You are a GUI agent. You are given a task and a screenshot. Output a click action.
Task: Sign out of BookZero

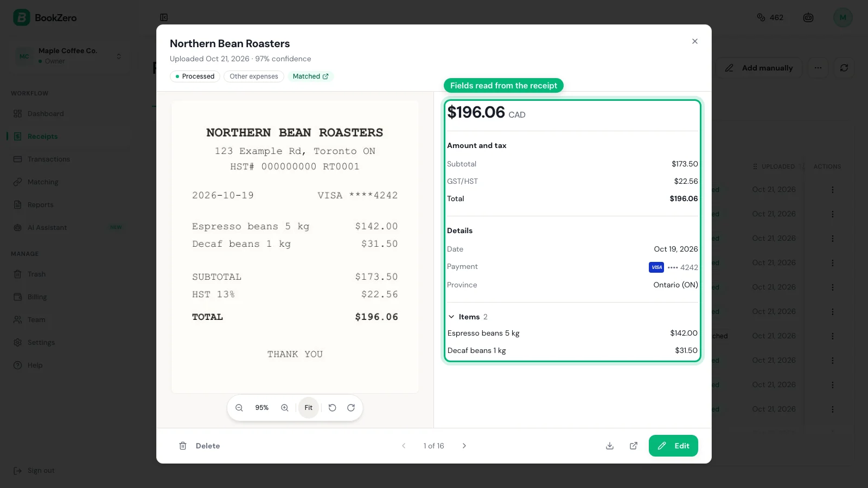(x=34, y=471)
